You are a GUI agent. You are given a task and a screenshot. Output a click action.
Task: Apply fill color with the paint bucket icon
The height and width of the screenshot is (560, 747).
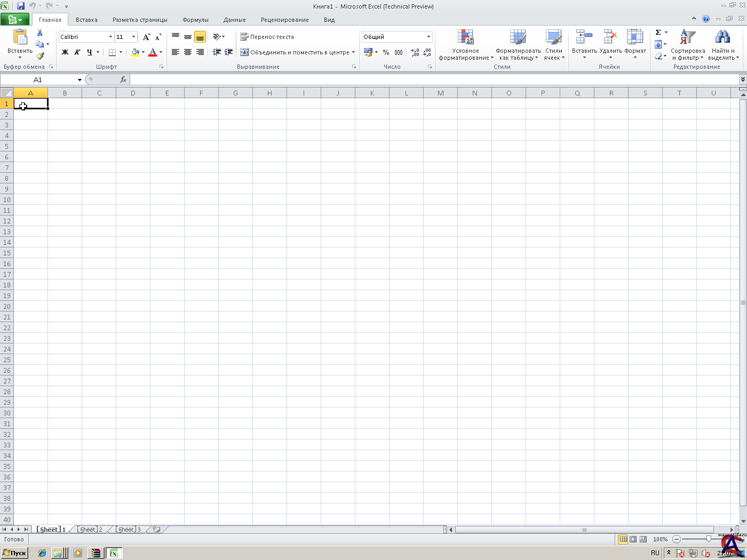coord(135,52)
